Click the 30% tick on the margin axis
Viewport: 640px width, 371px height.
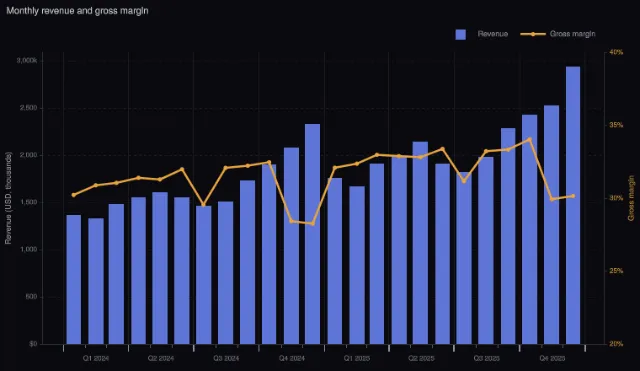(616, 198)
